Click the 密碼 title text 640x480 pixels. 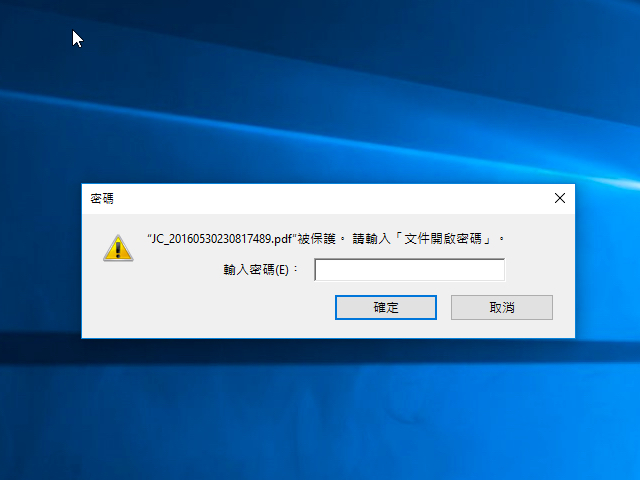tap(102, 198)
